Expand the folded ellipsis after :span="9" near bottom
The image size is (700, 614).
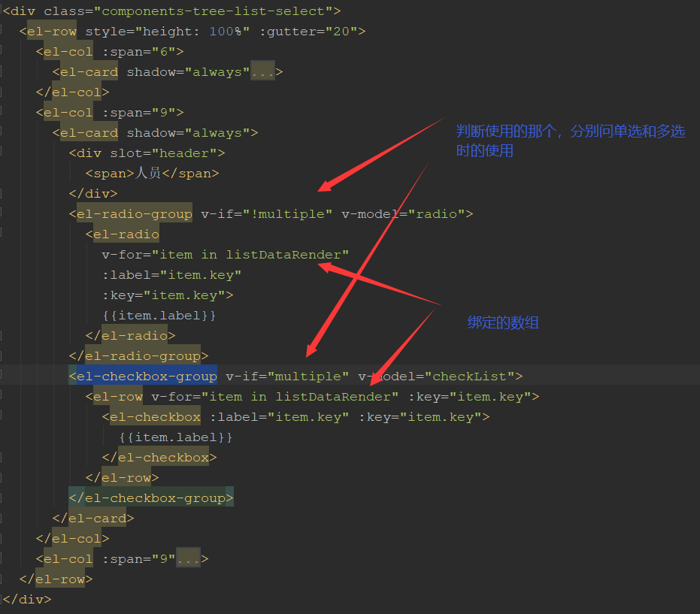[x=188, y=558]
